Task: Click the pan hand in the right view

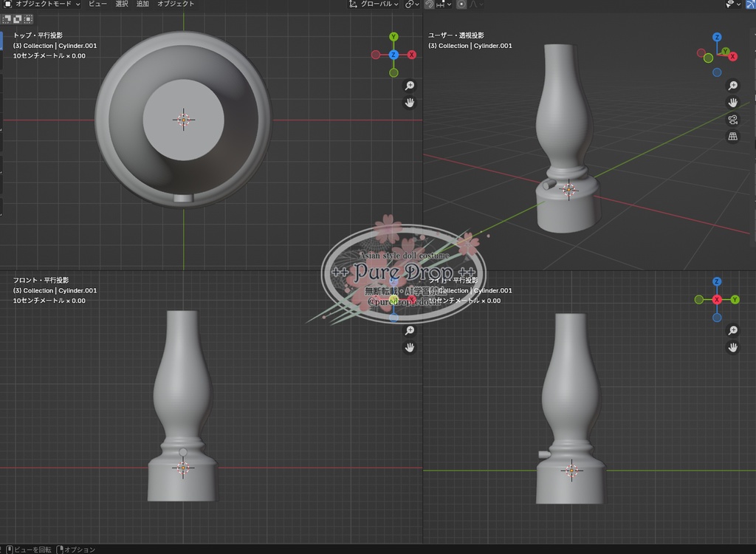Action: pyautogui.click(x=733, y=347)
